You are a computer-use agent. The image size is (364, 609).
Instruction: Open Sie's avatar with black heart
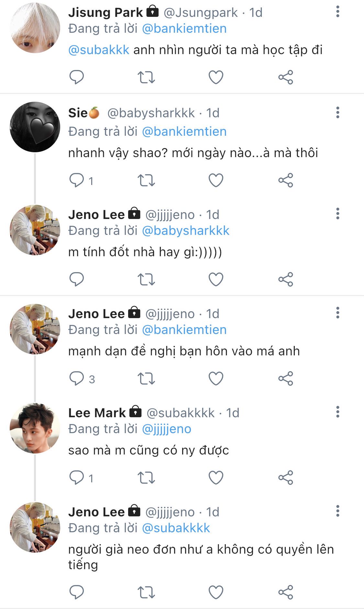point(35,127)
